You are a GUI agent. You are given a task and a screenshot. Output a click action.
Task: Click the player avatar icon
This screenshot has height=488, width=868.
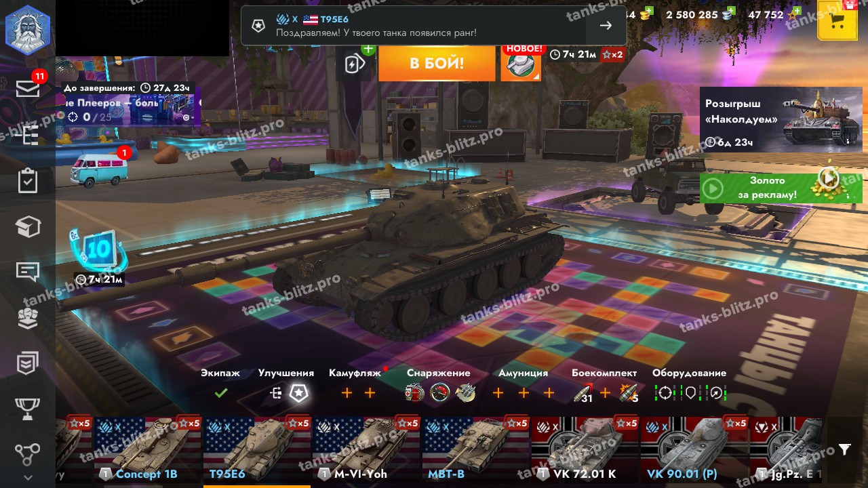coord(28,29)
